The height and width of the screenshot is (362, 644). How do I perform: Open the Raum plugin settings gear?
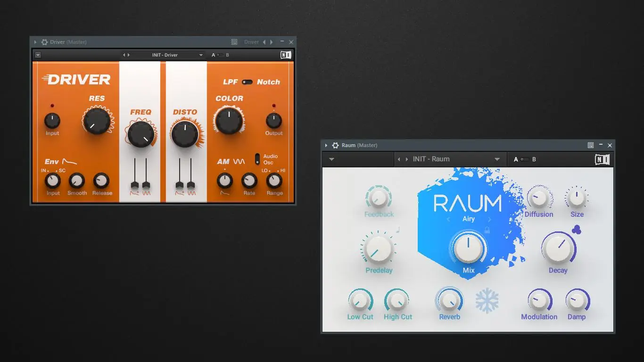click(336, 145)
